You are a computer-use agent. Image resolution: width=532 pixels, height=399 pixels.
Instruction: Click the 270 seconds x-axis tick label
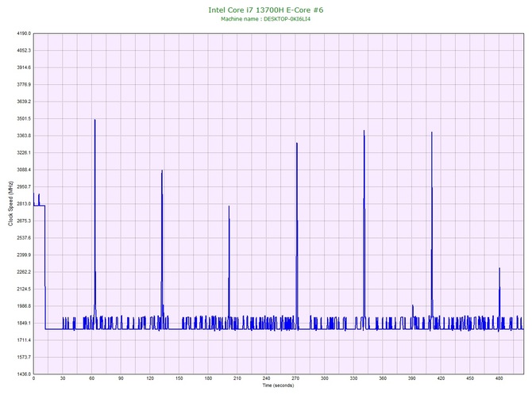pos(295,378)
